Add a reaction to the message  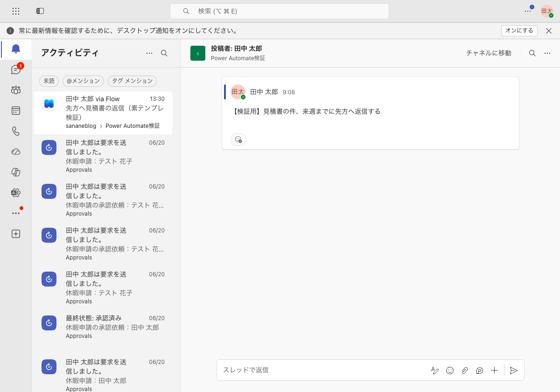pos(238,139)
